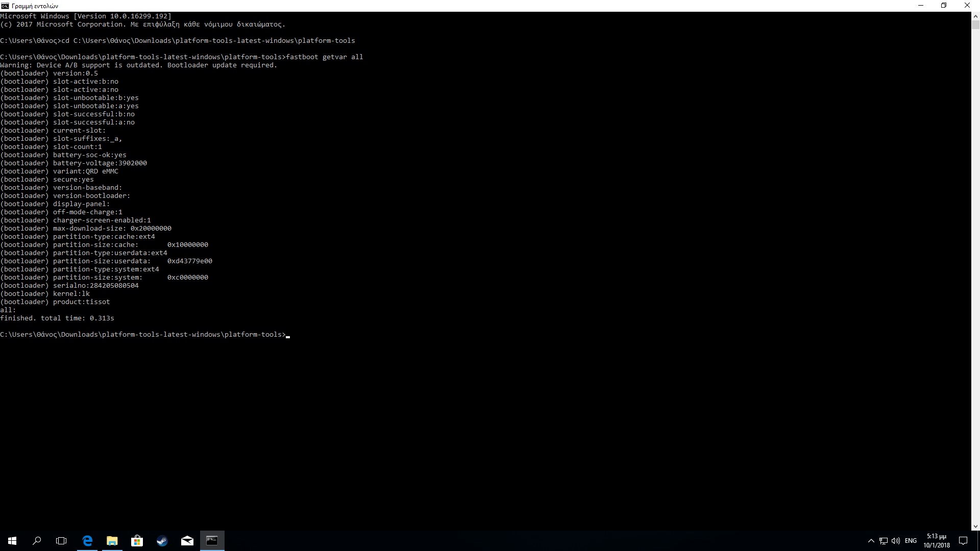Click the Command Prompt taskbar button
Image resolution: width=980 pixels, height=551 pixels.
pyautogui.click(x=212, y=541)
